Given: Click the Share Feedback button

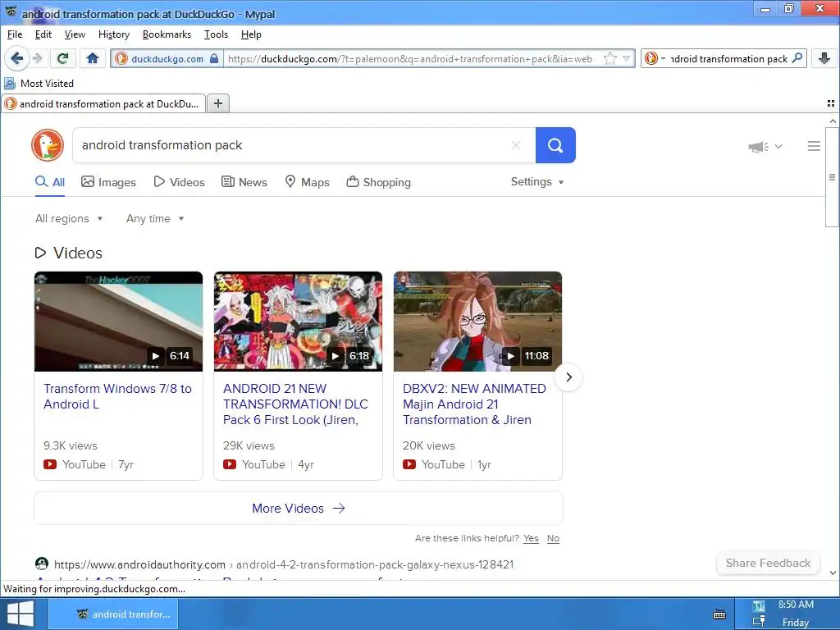Looking at the screenshot, I should (768, 563).
